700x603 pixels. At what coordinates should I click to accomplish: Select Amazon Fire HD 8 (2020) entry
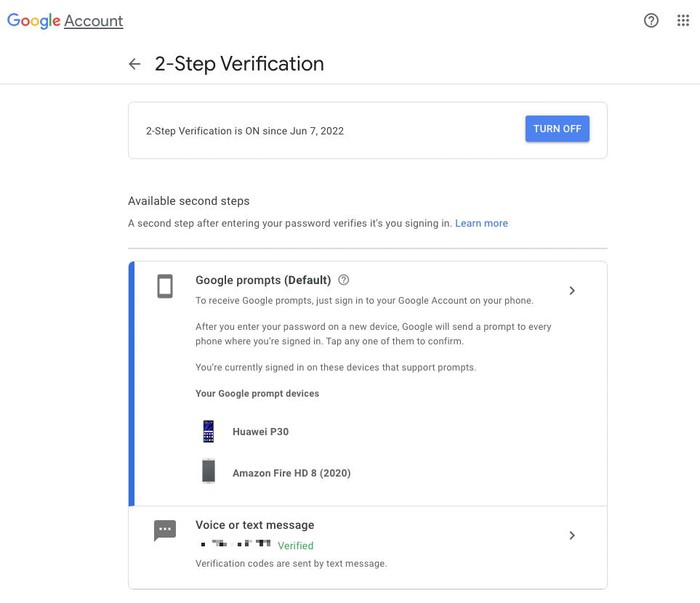click(291, 473)
